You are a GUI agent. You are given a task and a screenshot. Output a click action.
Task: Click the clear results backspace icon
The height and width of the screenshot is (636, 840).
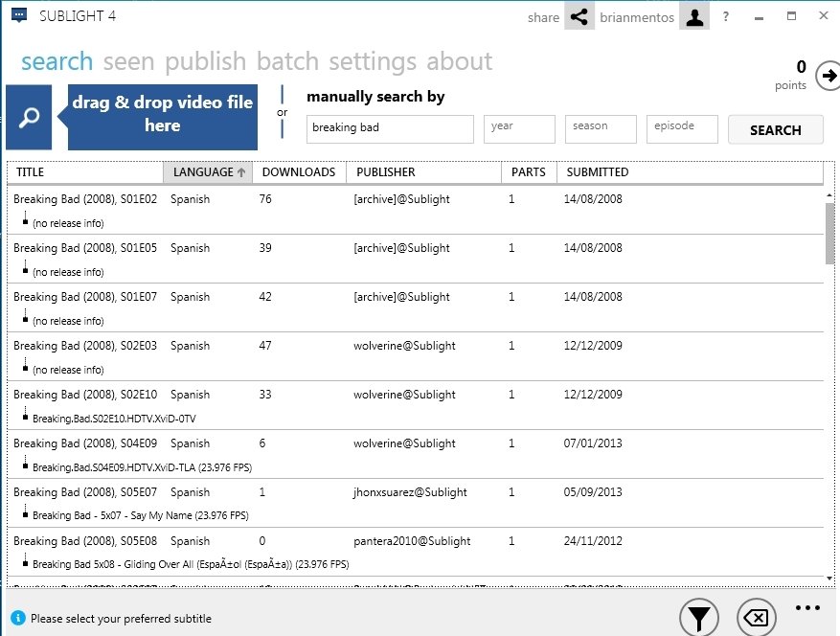point(757,618)
